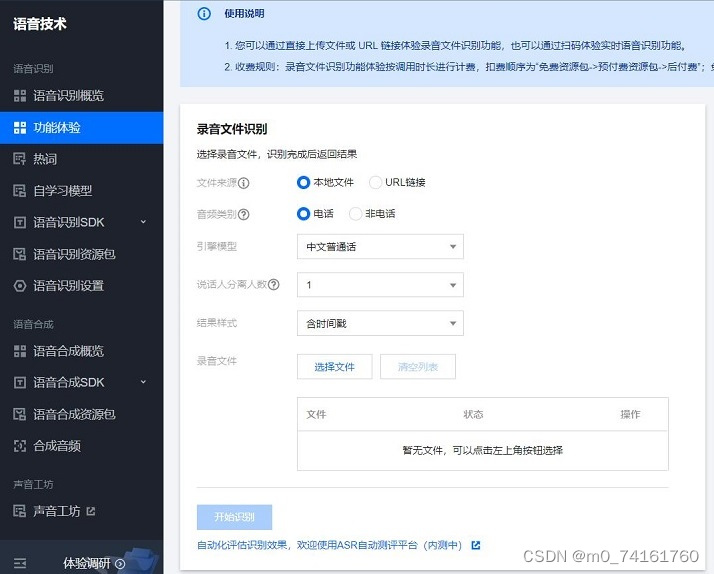Viewport: 714px width, 574px height.
Task: Click the info icon next to 文件来源
Action: pyautogui.click(x=244, y=183)
